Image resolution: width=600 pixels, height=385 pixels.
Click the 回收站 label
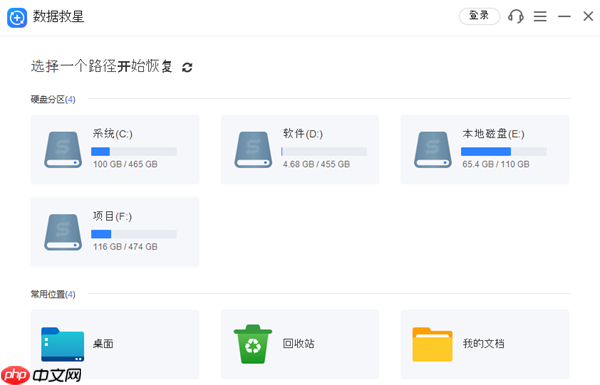coord(298,344)
